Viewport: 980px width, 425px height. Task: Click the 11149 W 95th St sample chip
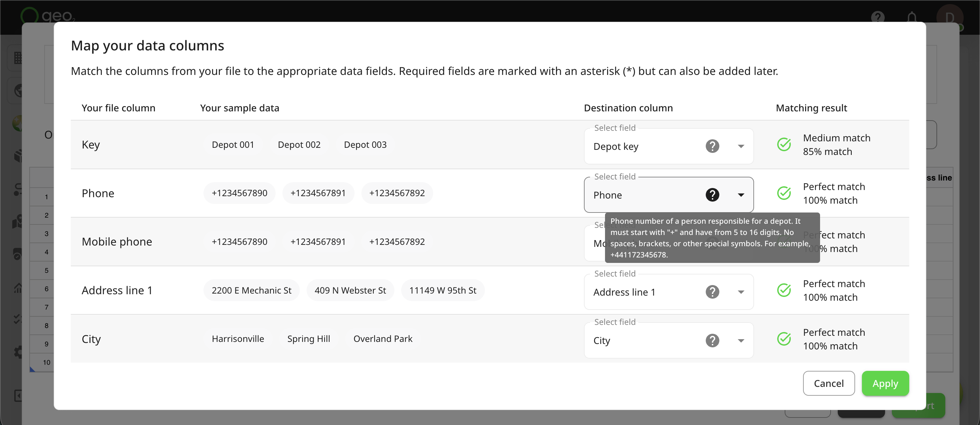443,290
